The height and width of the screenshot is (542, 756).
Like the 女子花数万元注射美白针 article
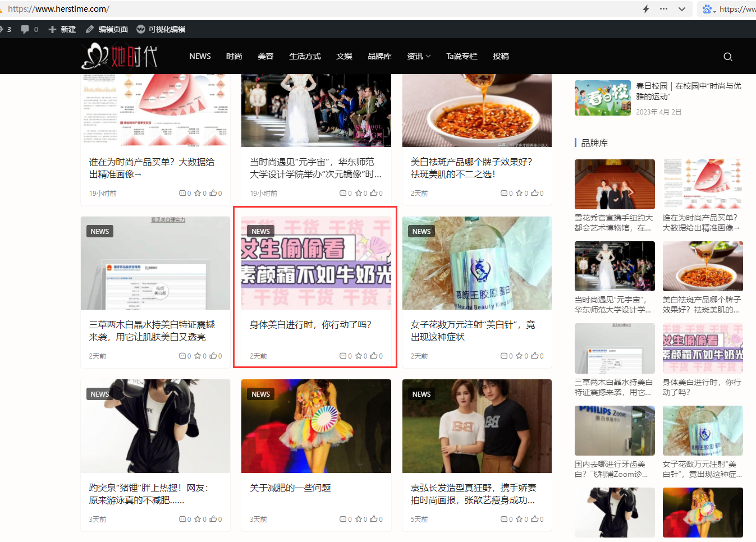click(535, 356)
